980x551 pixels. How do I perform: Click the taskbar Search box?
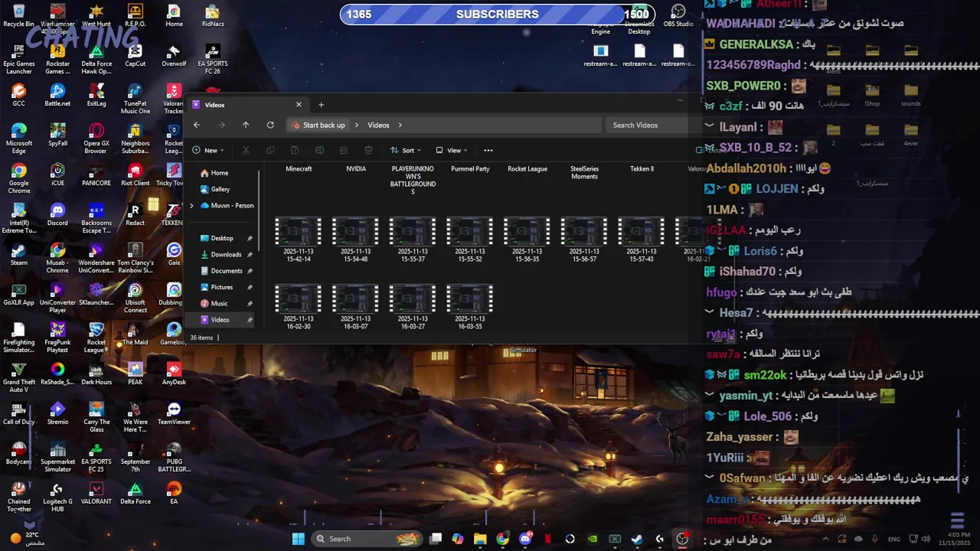(365, 539)
